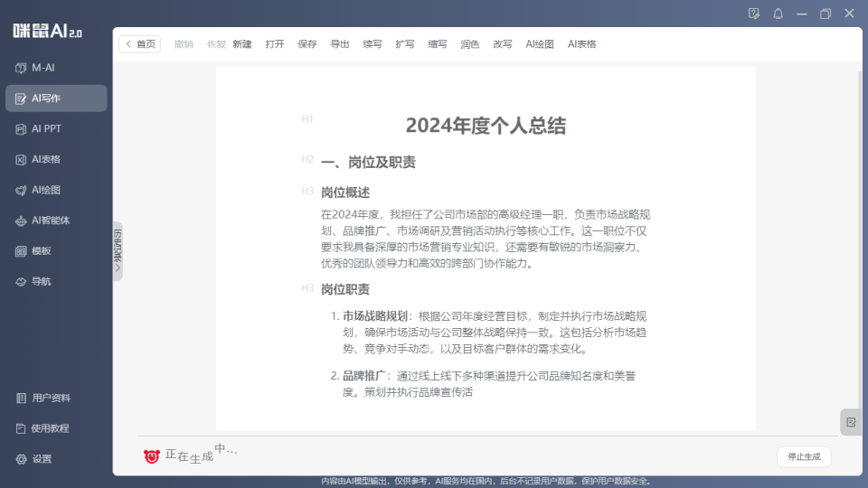Click 保存 to save the document

pos(307,44)
